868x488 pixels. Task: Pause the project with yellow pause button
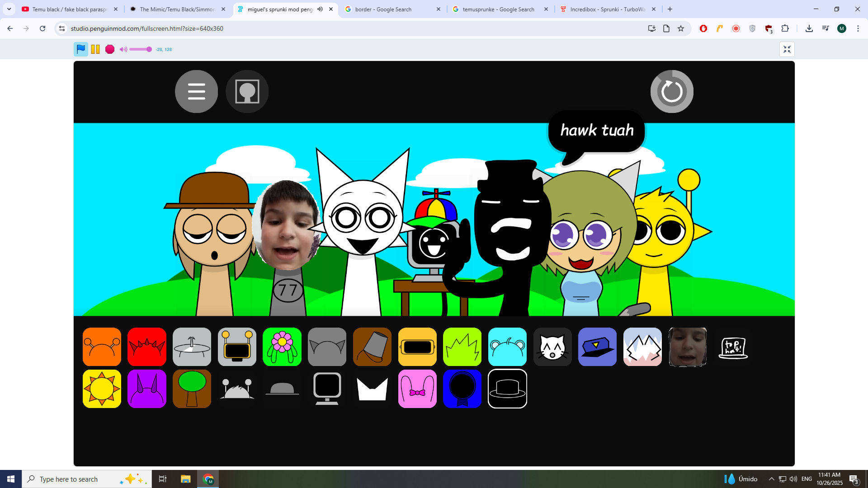[x=95, y=49]
